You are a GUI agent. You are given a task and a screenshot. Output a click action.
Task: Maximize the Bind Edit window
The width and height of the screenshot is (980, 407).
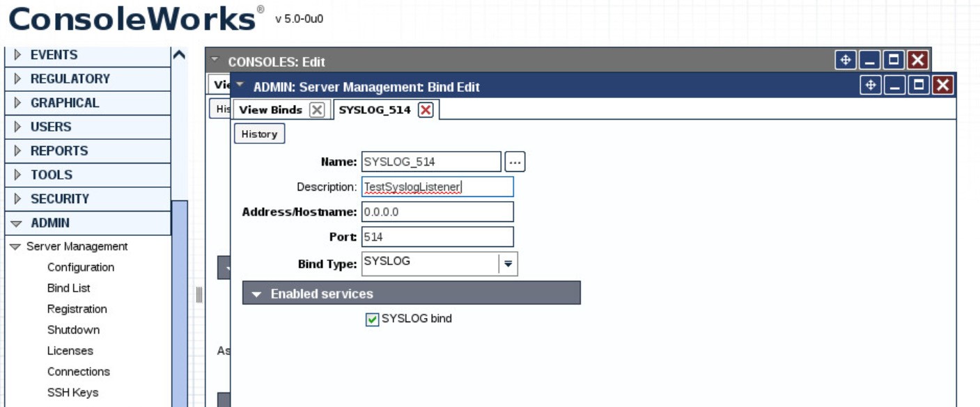(919, 86)
